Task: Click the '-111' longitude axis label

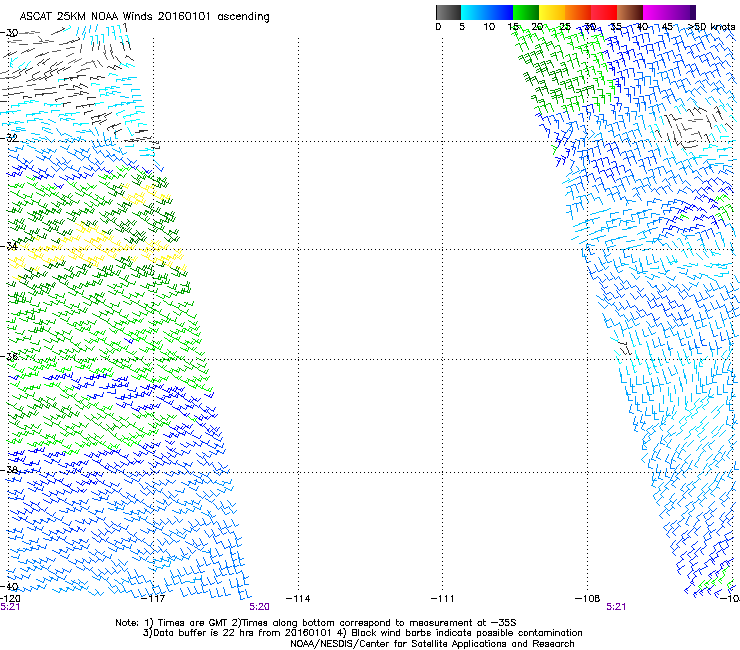Action: 443,599
